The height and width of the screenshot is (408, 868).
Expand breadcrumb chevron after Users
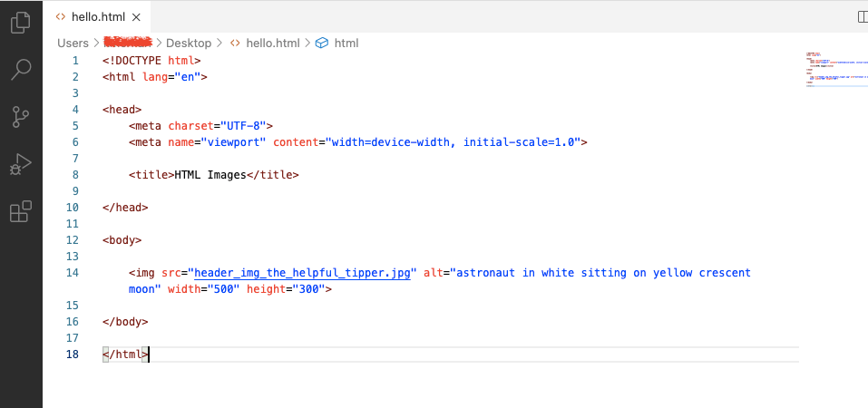96,43
